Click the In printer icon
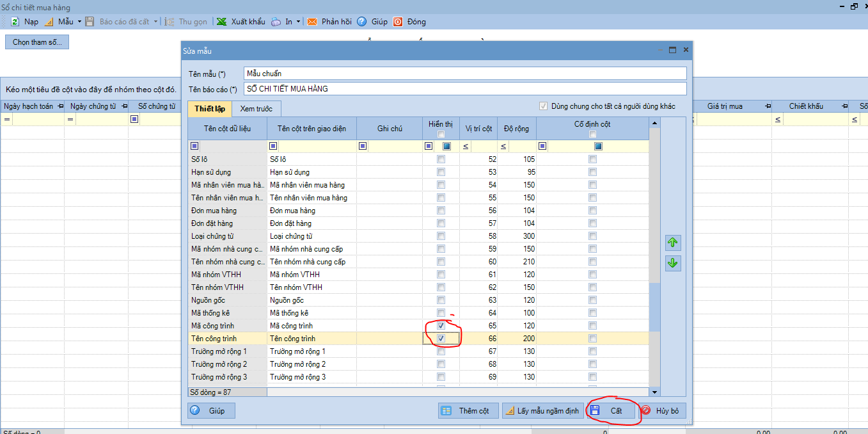 [x=276, y=22]
